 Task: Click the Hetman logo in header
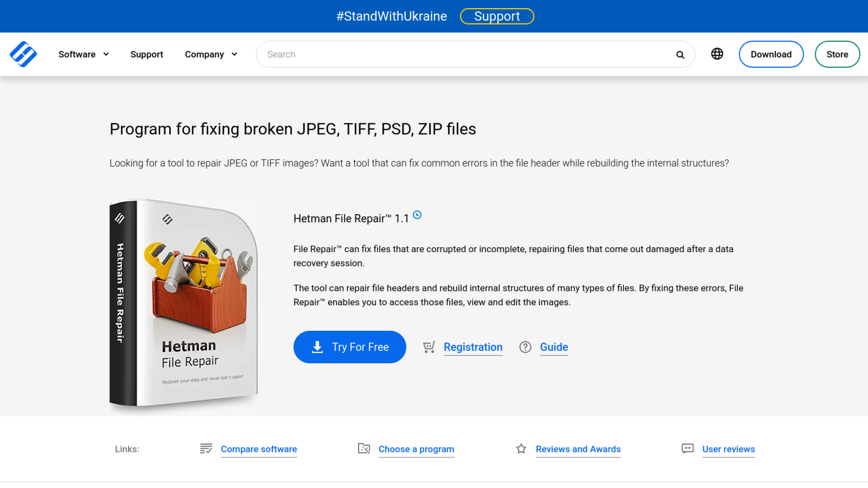coord(23,54)
